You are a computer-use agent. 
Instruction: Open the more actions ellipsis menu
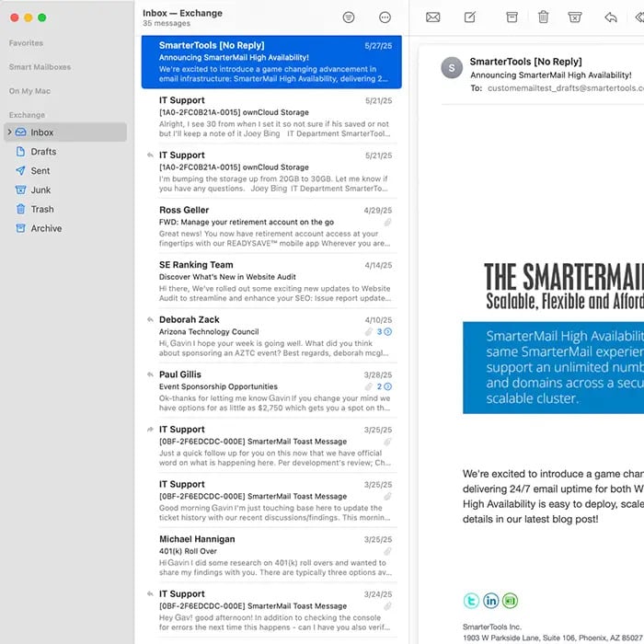coord(385,17)
